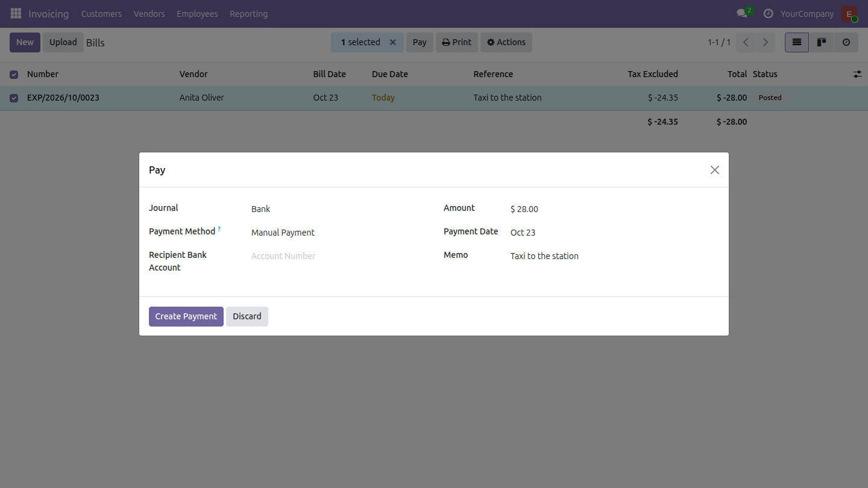868x488 pixels.
Task: Click the Bills breadcrumb title
Action: point(95,43)
